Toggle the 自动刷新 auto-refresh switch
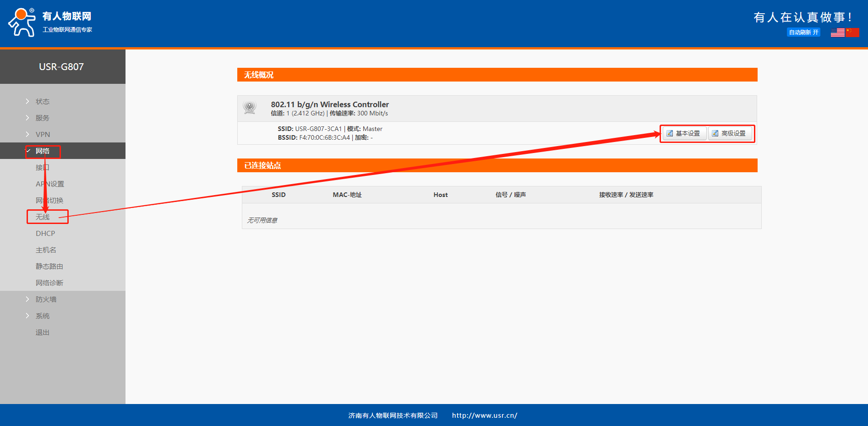 (x=803, y=32)
